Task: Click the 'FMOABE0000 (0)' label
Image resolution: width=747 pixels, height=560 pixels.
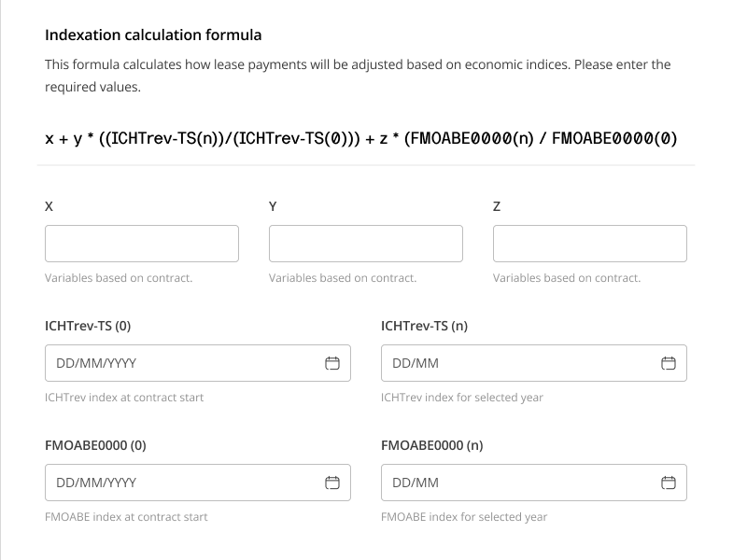Action: (x=95, y=445)
